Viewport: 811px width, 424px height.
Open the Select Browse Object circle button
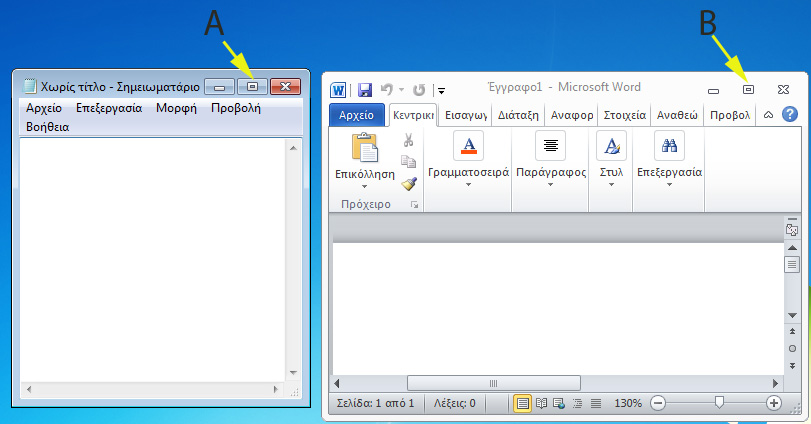(x=792, y=349)
